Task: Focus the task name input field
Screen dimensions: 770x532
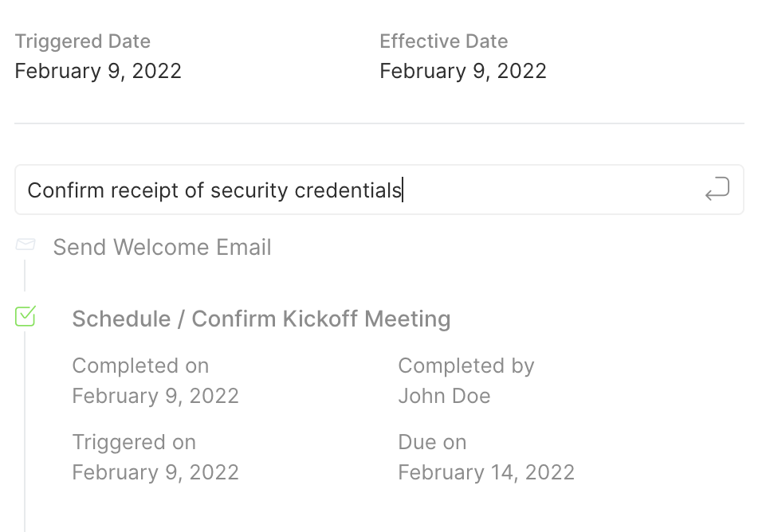Action: point(379,190)
